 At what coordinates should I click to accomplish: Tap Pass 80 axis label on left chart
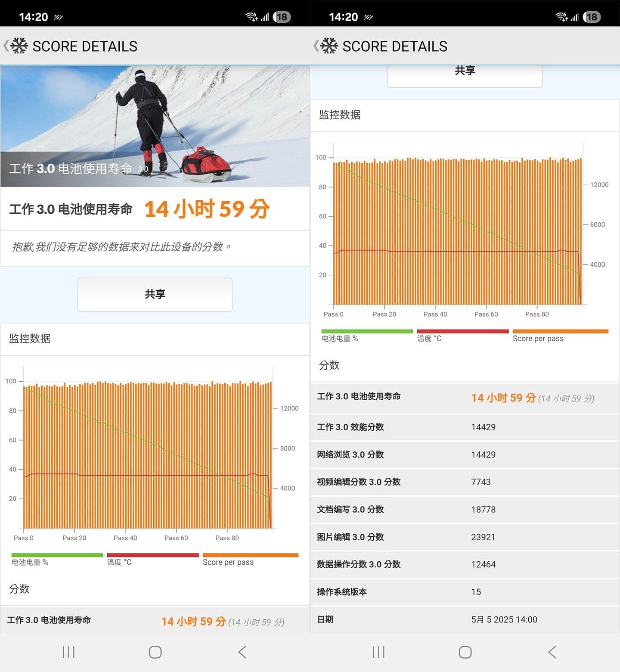(227, 538)
